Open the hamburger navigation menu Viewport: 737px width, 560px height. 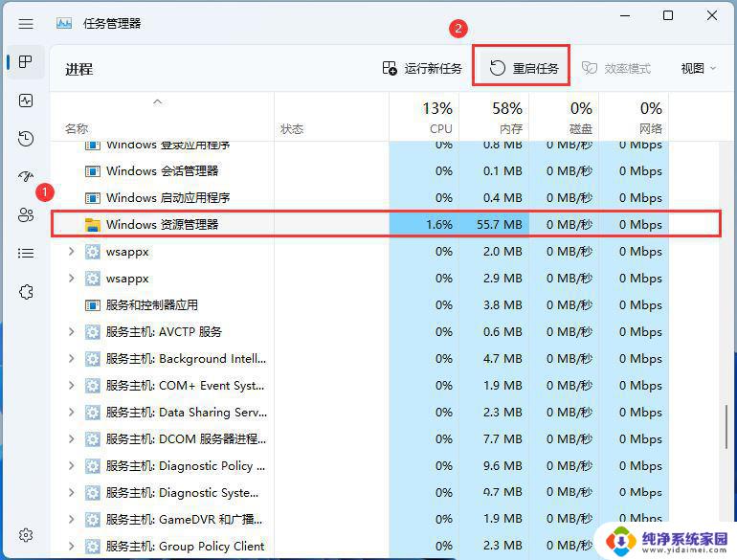[x=26, y=24]
